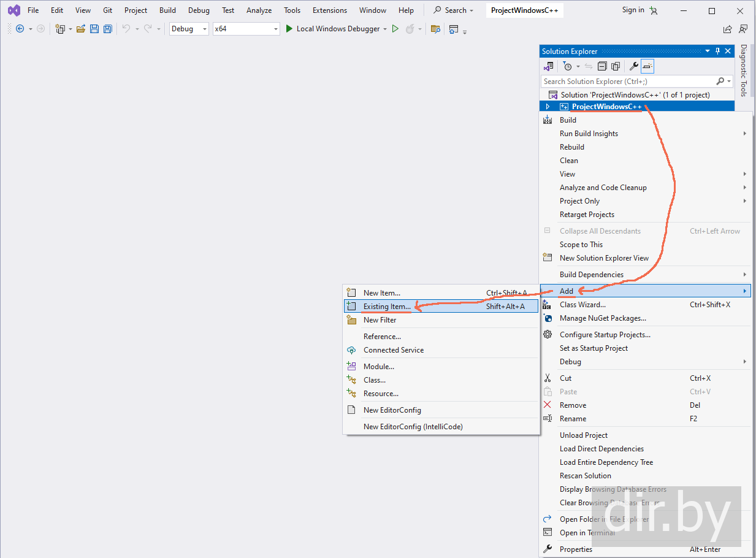This screenshot has width=756, height=558.
Task: Click Local Windows Debugger start button
Action: click(332, 29)
